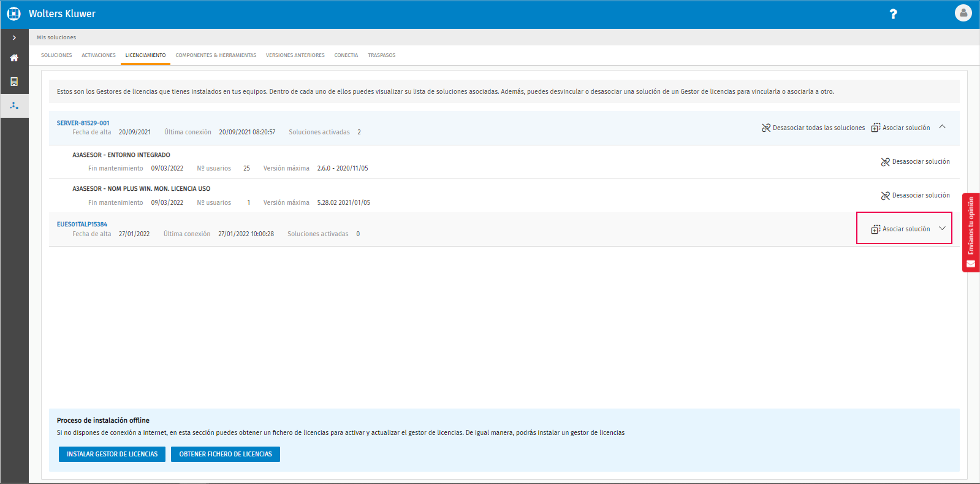980x484 pixels.
Task: Select the sidebar network solutions icon
Action: (x=14, y=106)
